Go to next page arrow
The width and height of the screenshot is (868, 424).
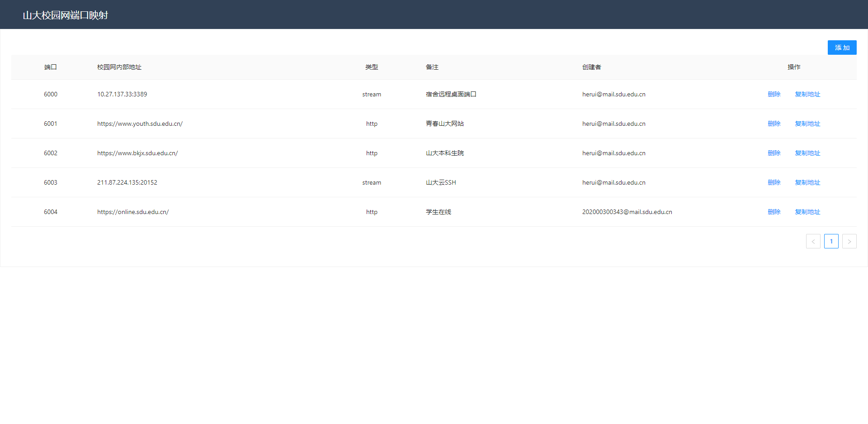[x=849, y=241]
